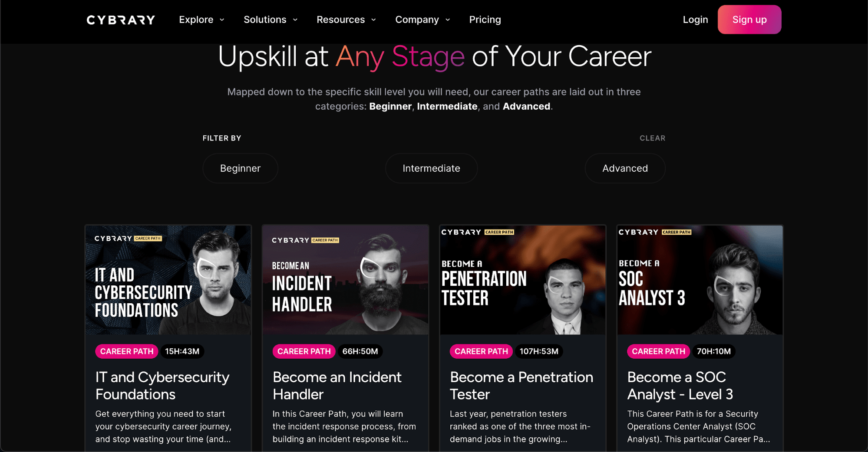Open the Company dropdown menu

click(422, 20)
